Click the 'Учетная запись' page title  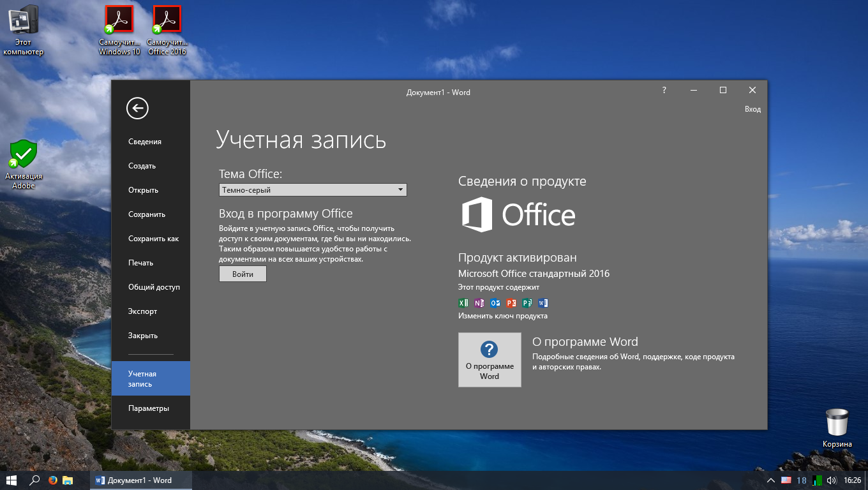coord(301,139)
